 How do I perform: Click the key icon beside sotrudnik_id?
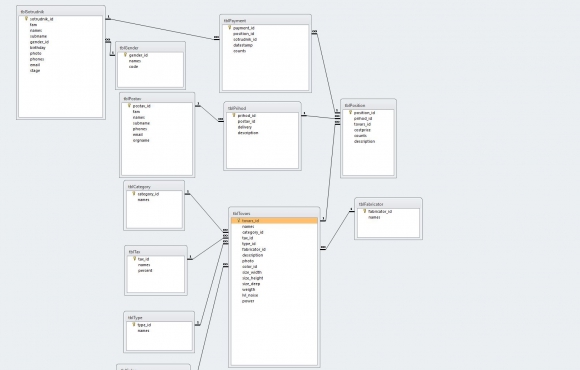26,18
